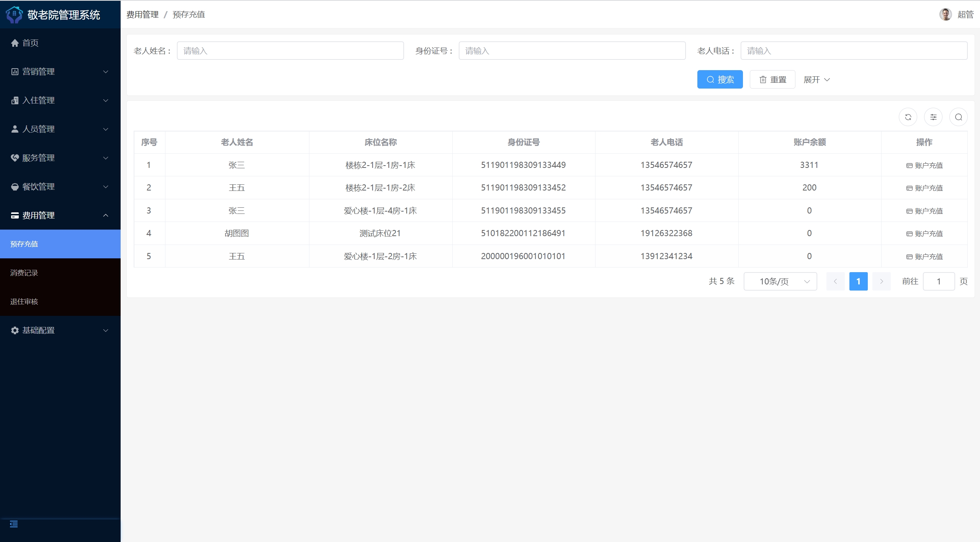Image resolution: width=980 pixels, height=542 pixels.
Task: Click the 床位名称 column header
Action: (x=380, y=142)
